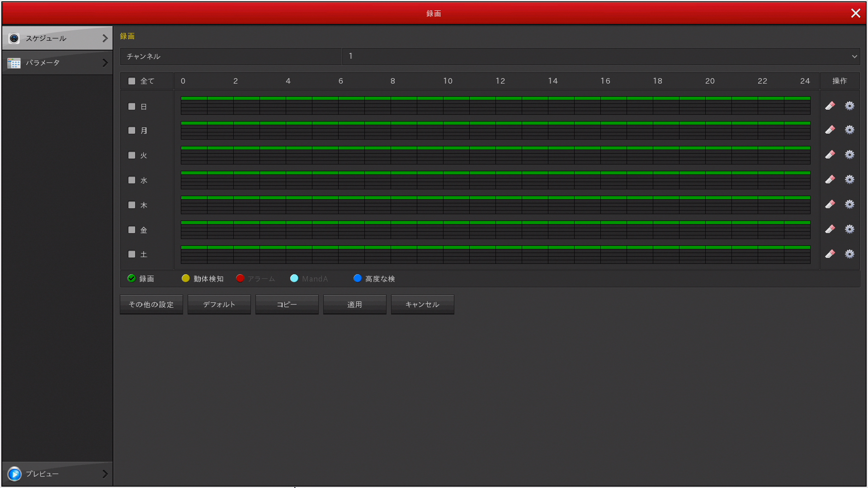This screenshot has height=488, width=868.
Task: Select the MandA cyan record type
Action: pos(294,278)
